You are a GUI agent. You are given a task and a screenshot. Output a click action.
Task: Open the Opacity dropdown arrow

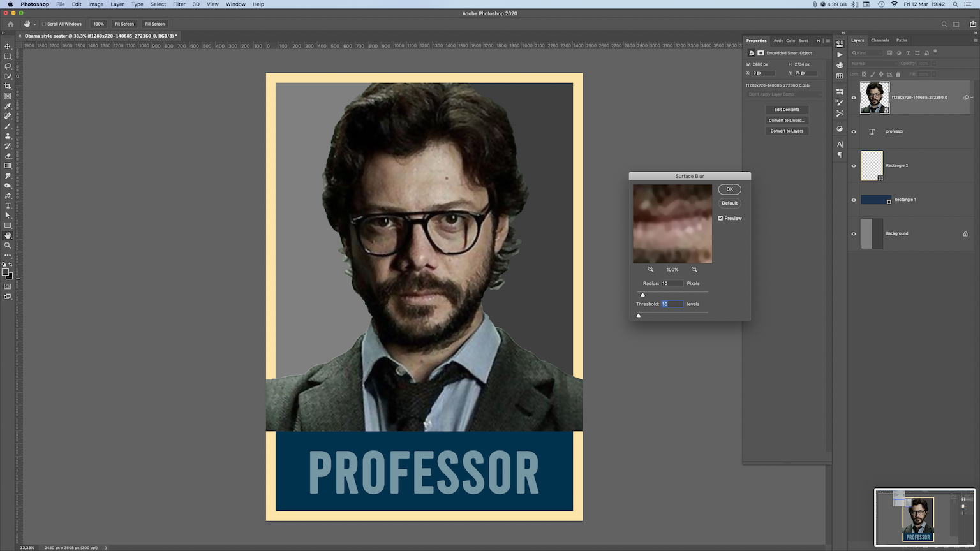[934, 64]
